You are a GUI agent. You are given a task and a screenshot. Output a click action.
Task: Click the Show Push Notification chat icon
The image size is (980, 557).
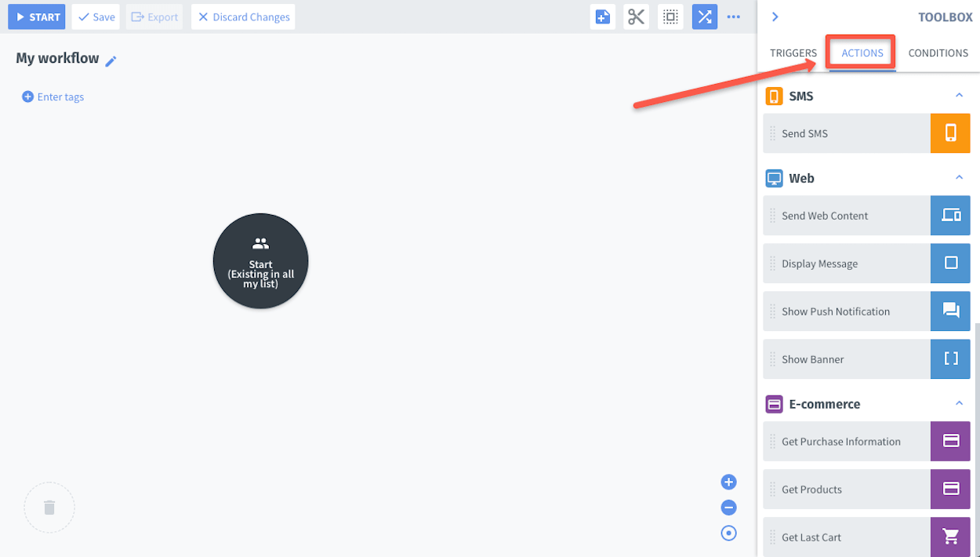click(950, 311)
